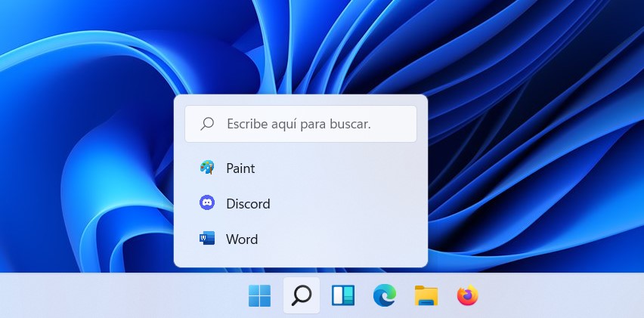Launch Microsoft Edge from the taskbar
644x318 pixels.
coord(385,296)
